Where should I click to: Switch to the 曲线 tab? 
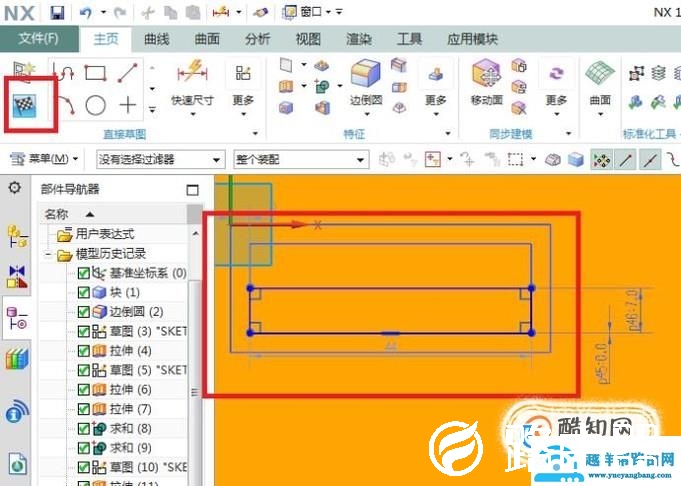[156, 40]
